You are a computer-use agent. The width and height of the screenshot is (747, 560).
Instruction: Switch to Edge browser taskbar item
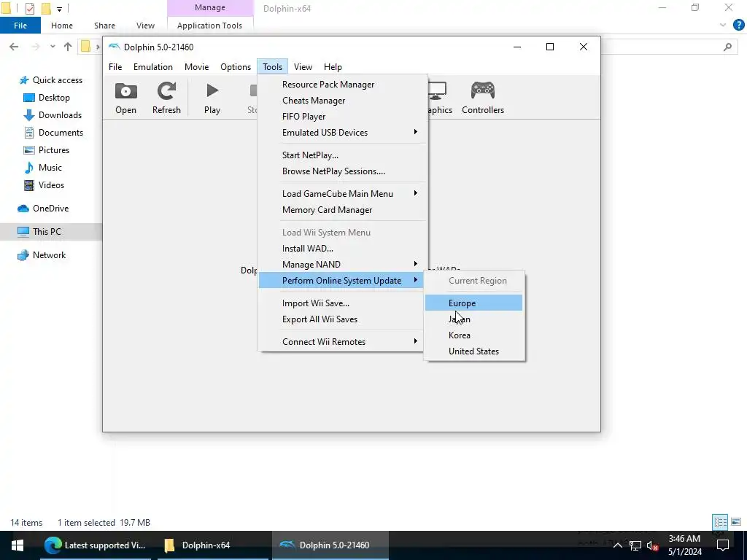96,545
